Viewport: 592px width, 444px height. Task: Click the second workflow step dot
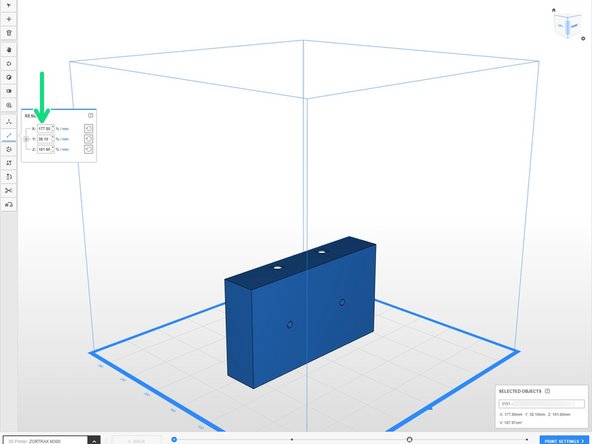(x=292, y=439)
